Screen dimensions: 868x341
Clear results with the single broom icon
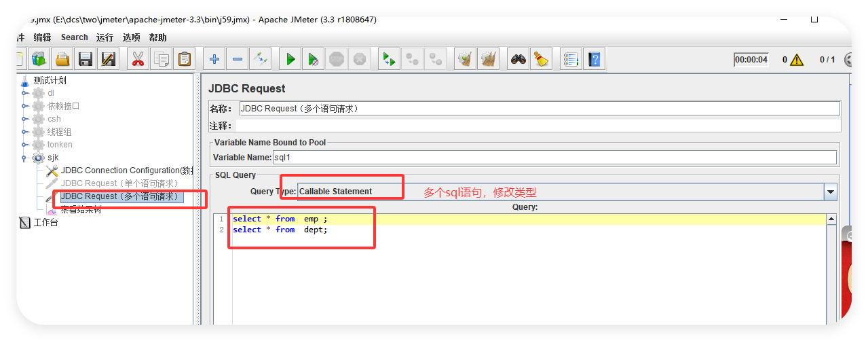point(465,59)
